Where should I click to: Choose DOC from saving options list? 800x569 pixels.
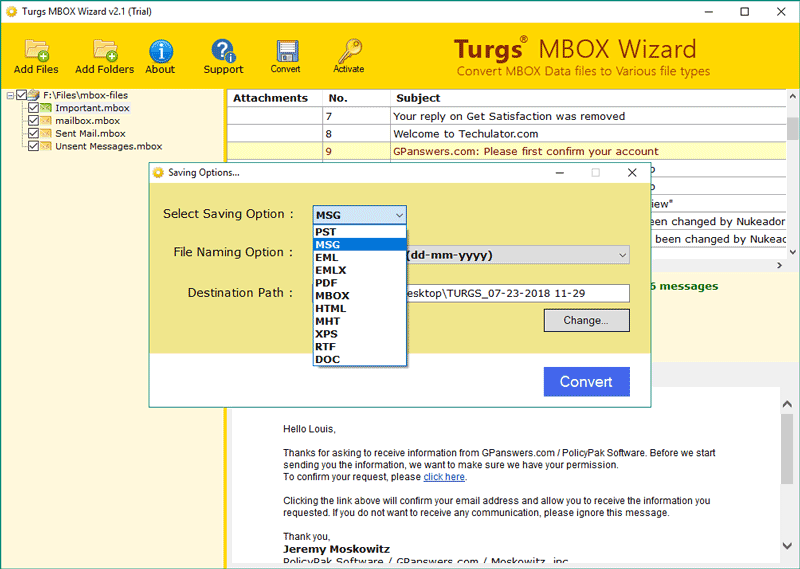(360, 359)
